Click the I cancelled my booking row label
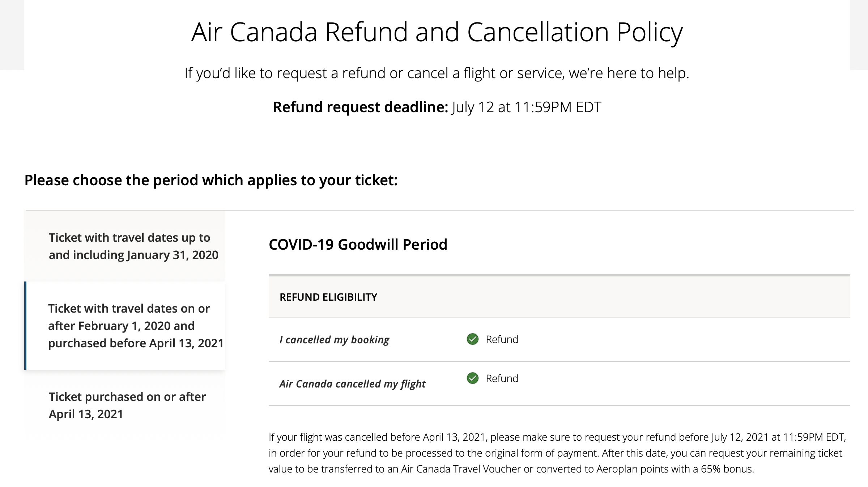 (334, 340)
